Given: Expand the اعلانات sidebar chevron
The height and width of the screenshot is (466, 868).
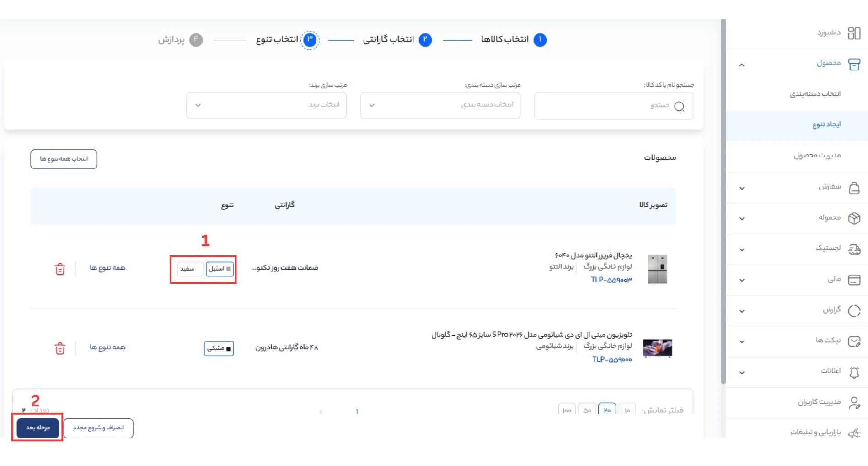Looking at the screenshot, I should [742, 373].
